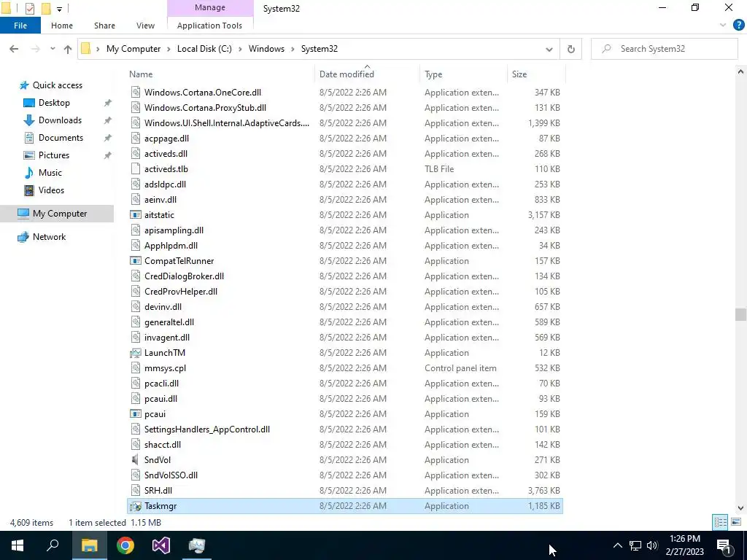
Task: Switch to the View ribbon tab
Action: click(145, 26)
